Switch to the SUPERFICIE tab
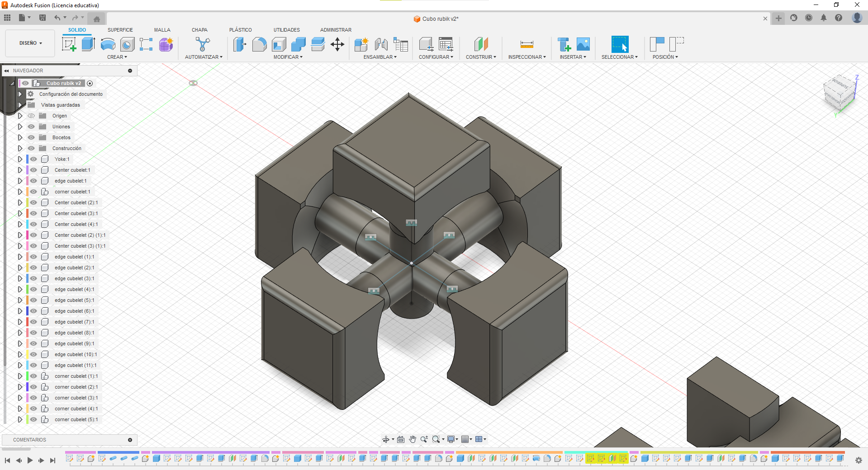The width and height of the screenshot is (868, 470). point(120,30)
